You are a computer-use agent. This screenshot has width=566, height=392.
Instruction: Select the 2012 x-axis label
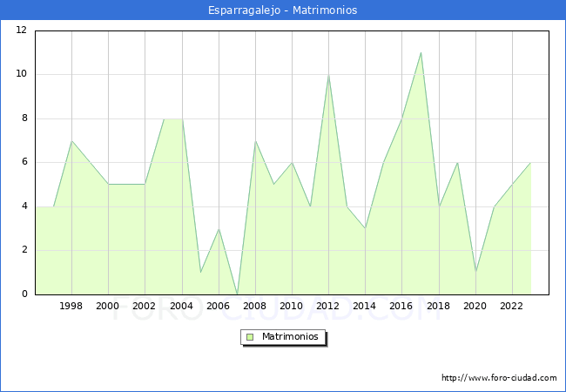click(327, 306)
